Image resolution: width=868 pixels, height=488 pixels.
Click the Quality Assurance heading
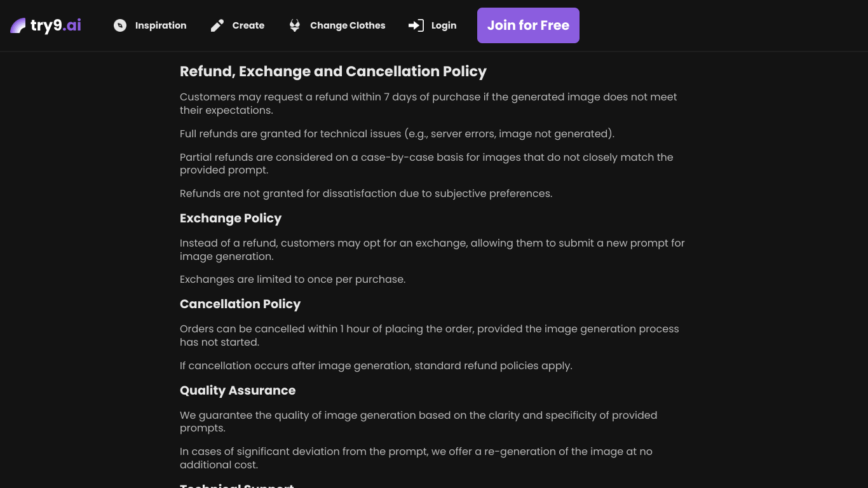pyautogui.click(x=238, y=390)
